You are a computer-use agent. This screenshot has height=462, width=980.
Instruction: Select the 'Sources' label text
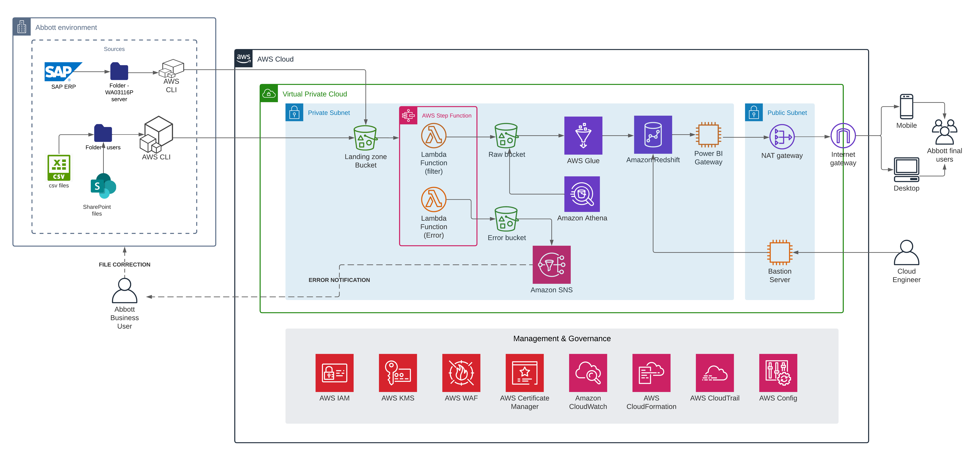(114, 49)
